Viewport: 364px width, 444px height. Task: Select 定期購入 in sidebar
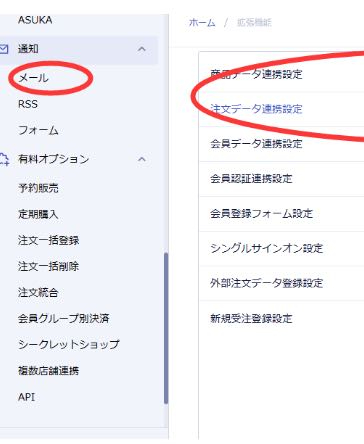point(38,214)
